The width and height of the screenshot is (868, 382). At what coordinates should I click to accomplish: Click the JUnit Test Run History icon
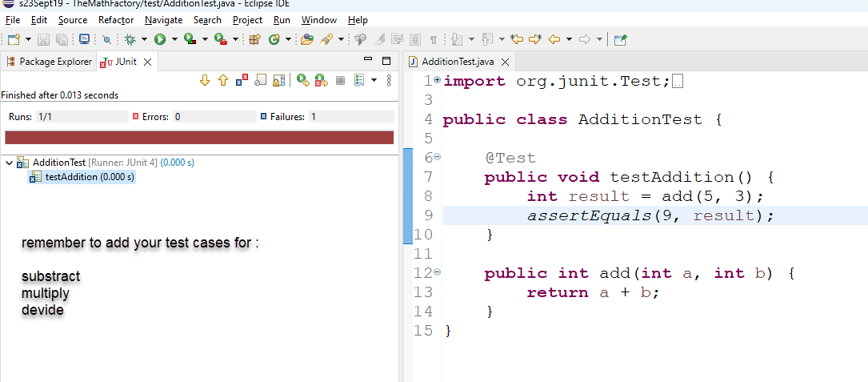coord(358,80)
